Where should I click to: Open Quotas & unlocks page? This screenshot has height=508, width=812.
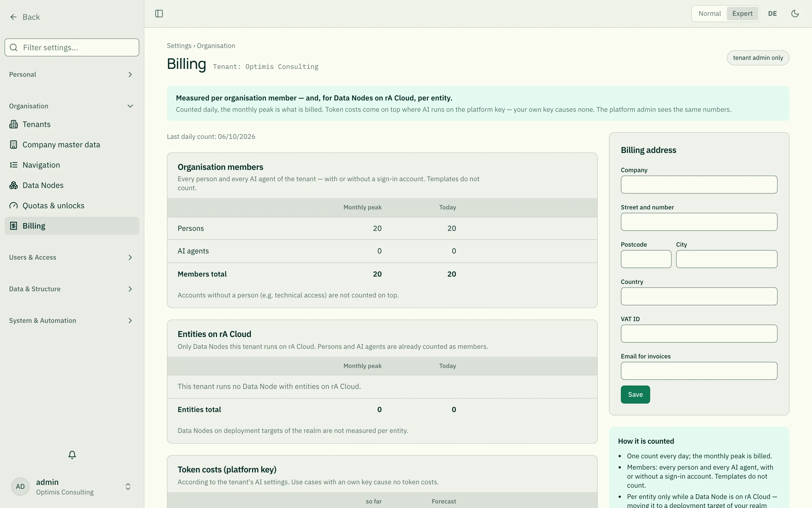click(72, 206)
